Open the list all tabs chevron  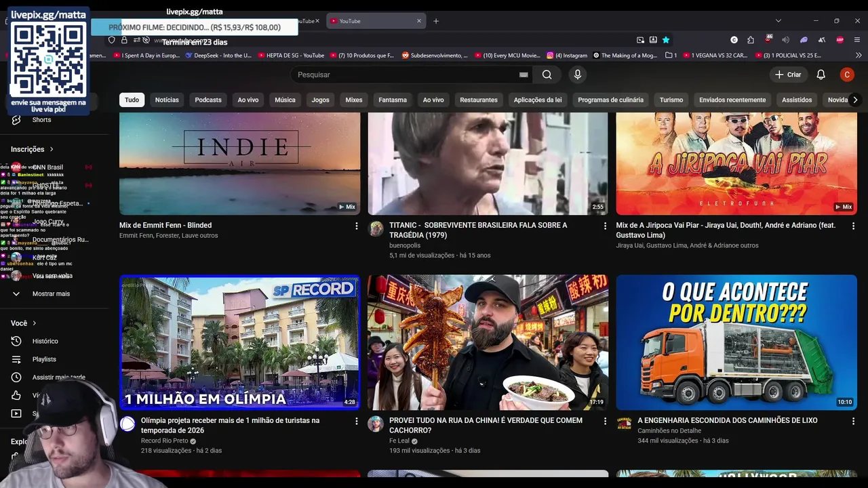pos(778,21)
